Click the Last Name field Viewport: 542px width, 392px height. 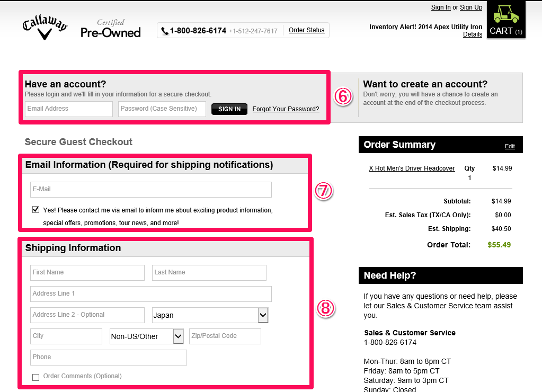pos(209,273)
